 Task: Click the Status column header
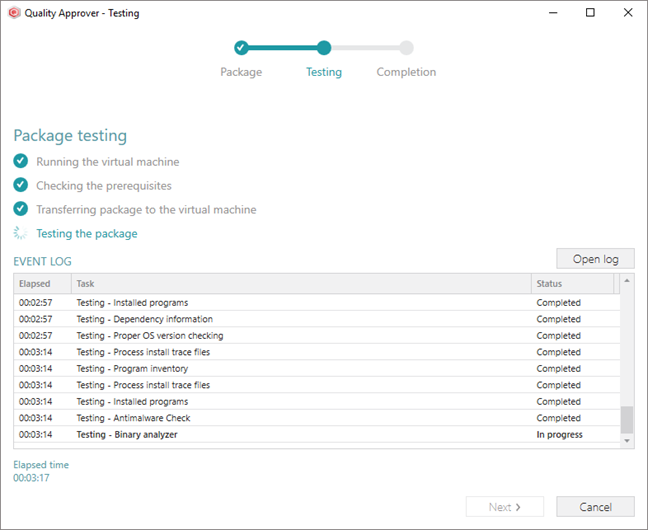pyautogui.click(x=573, y=284)
